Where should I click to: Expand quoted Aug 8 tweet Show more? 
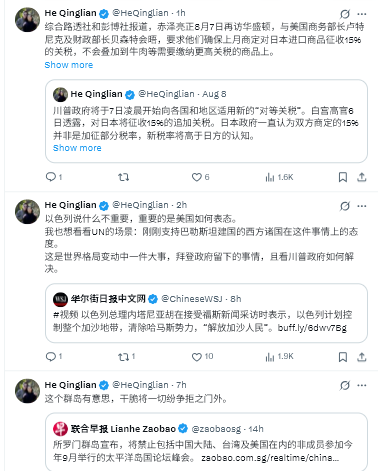[x=77, y=148]
